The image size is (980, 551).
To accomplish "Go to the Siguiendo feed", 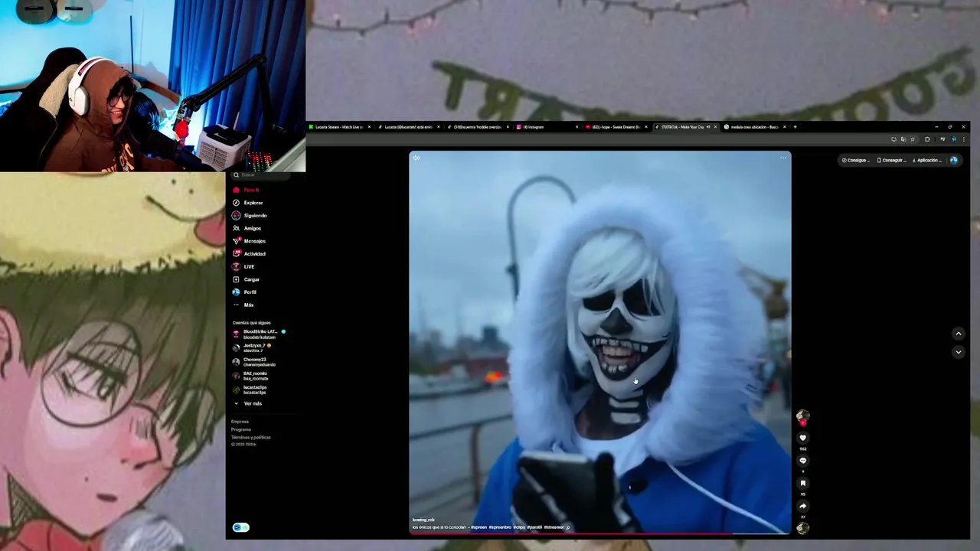I will pos(250,216).
